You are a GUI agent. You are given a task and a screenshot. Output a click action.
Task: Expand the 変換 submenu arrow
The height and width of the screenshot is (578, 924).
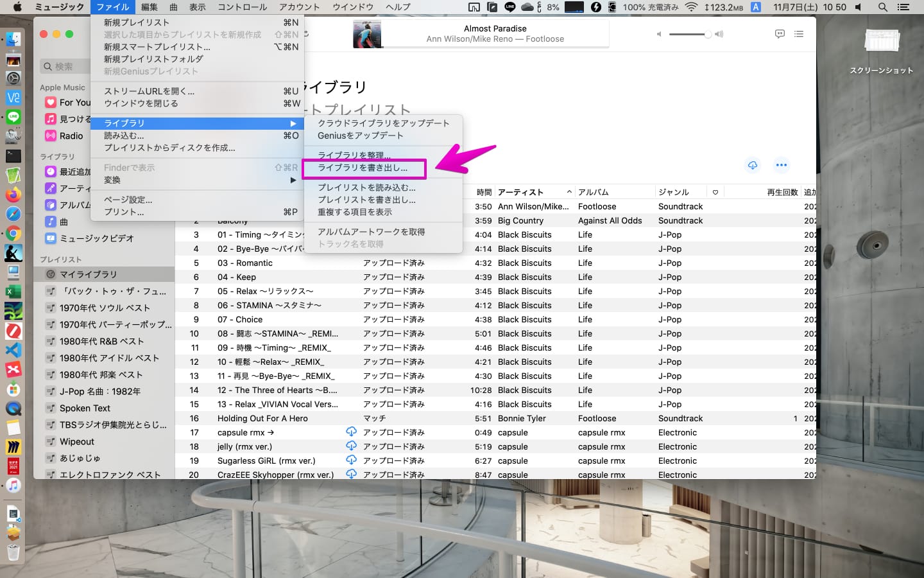pyautogui.click(x=293, y=180)
